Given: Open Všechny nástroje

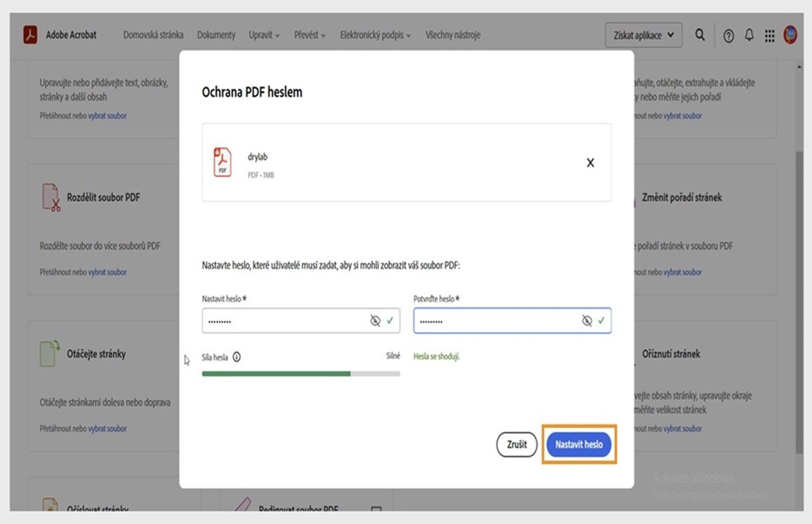Looking at the screenshot, I should coord(453,35).
